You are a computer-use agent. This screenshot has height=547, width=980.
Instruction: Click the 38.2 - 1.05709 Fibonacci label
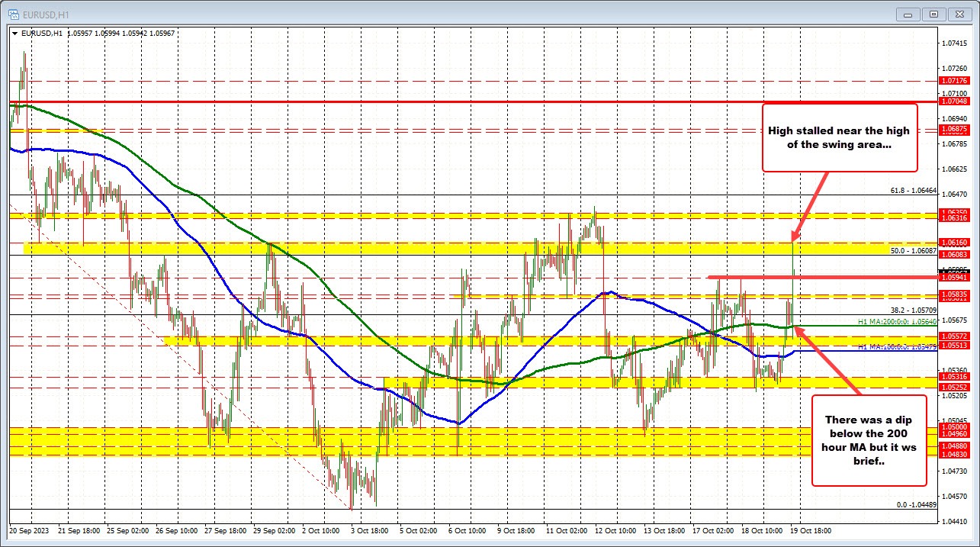(912, 310)
